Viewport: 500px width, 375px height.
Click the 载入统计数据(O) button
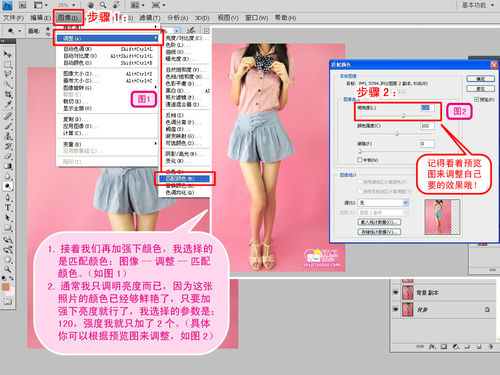379,222
